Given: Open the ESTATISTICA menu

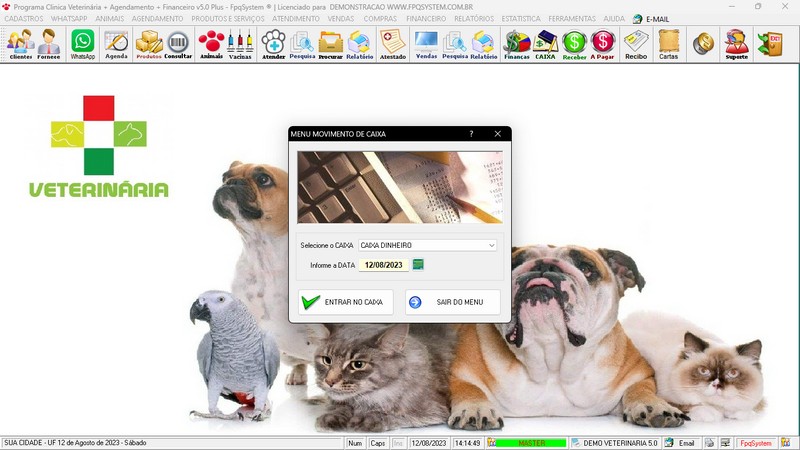Looking at the screenshot, I should click(x=521, y=19).
